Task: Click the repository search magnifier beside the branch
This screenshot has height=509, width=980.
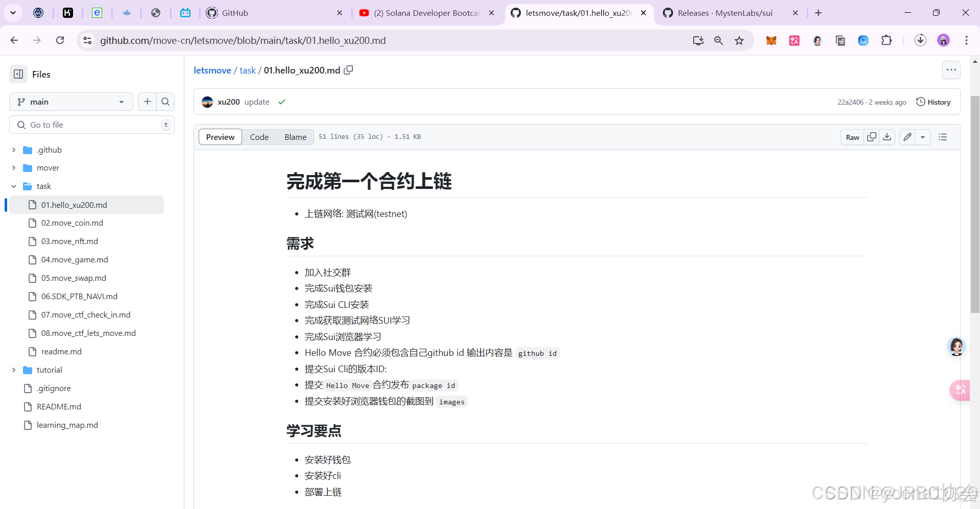Action: pyautogui.click(x=165, y=102)
